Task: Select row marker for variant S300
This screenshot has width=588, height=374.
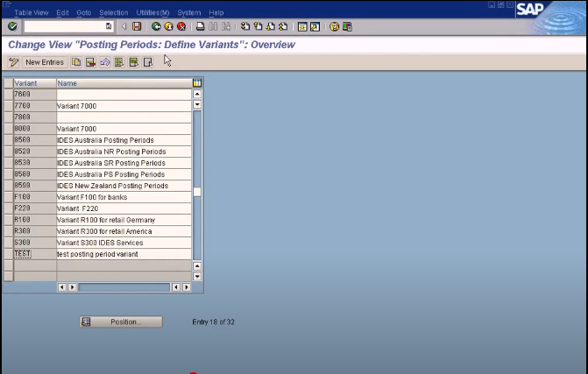Action: click(9, 243)
